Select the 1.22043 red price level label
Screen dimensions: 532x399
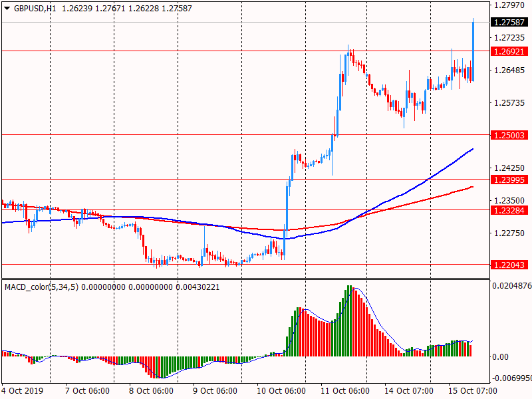(x=509, y=265)
